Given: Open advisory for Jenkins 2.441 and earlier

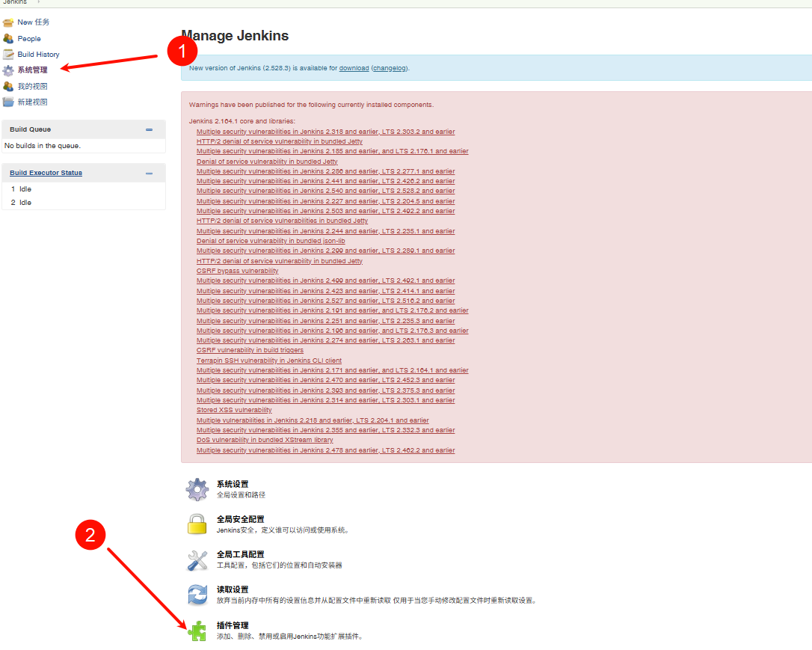Looking at the screenshot, I should (x=325, y=181).
